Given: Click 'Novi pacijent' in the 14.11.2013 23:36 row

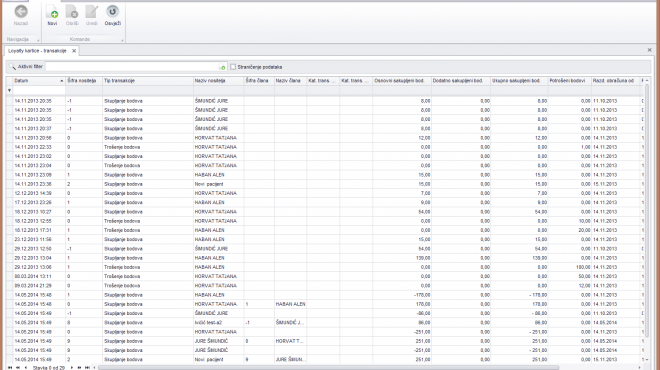Looking at the screenshot, I should point(209,184).
